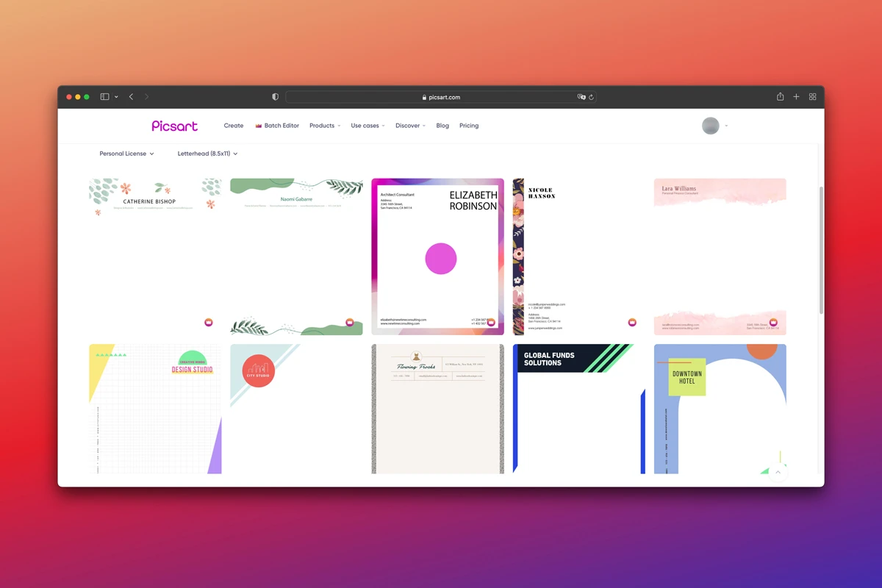This screenshot has height=588, width=882.
Task: Click the premium badge on Catherine Bishop template
Action: [208, 322]
